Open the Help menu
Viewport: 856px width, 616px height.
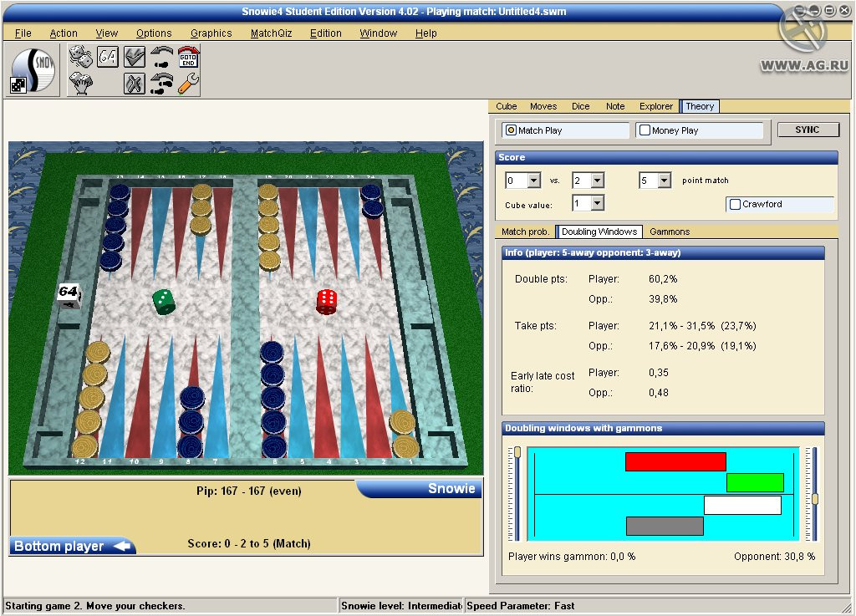425,33
